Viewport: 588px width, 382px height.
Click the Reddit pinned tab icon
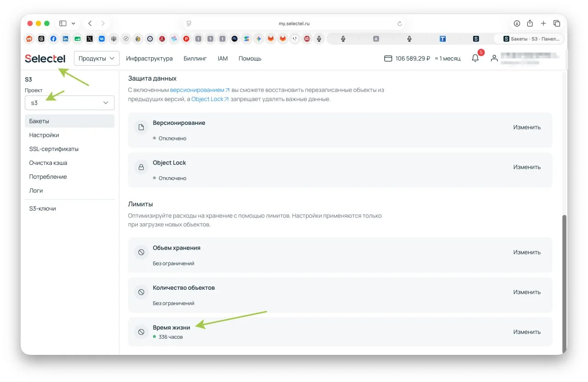(x=29, y=39)
